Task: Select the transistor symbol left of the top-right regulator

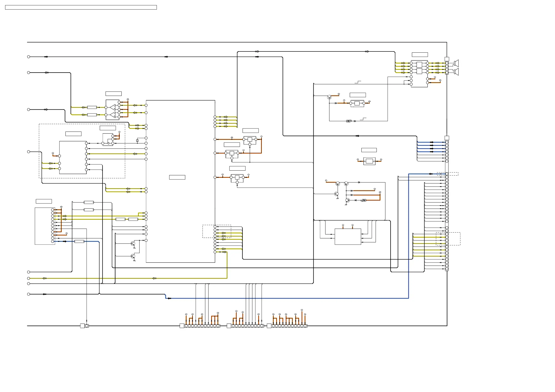Action: (329, 97)
